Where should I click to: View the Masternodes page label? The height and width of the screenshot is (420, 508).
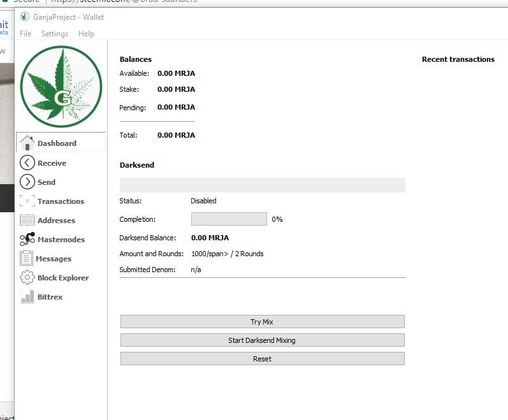pyautogui.click(x=61, y=239)
